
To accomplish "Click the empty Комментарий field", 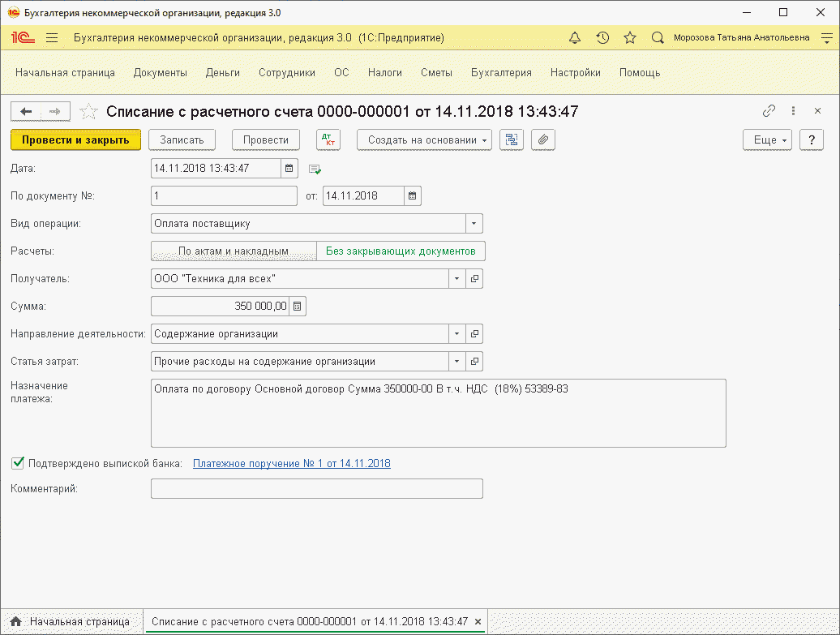I will click(316, 489).
